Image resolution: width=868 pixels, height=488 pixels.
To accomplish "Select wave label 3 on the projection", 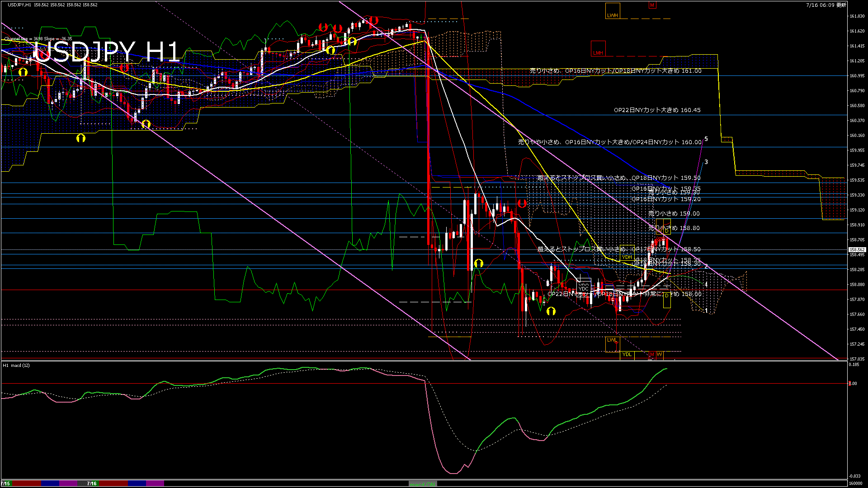I will [x=706, y=162].
